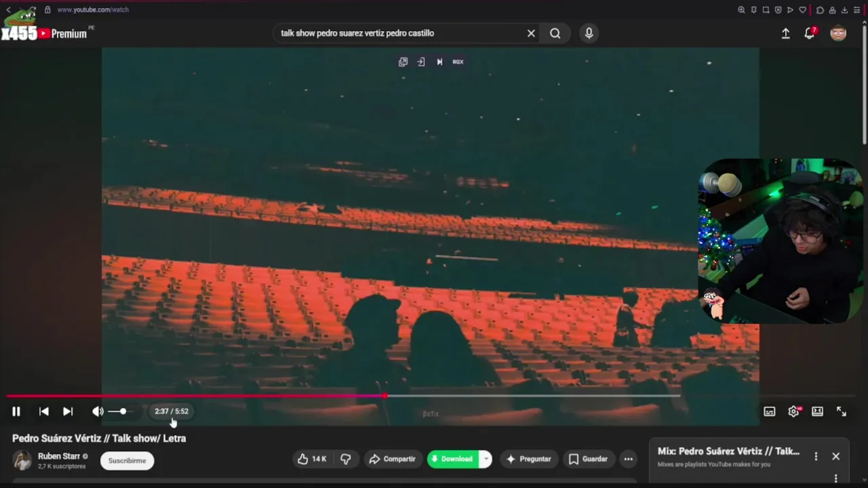The image size is (868, 488).
Task: Bookmark page with heart icon
Action: pos(803,9)
